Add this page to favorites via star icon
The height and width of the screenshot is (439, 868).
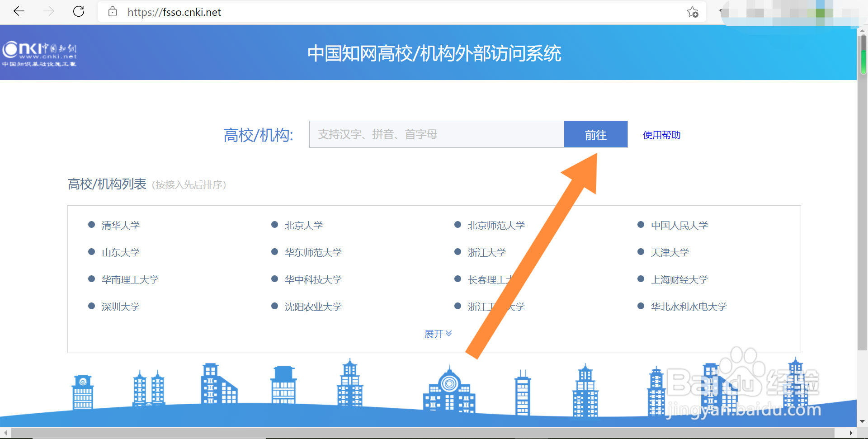[x=691, y=12]
